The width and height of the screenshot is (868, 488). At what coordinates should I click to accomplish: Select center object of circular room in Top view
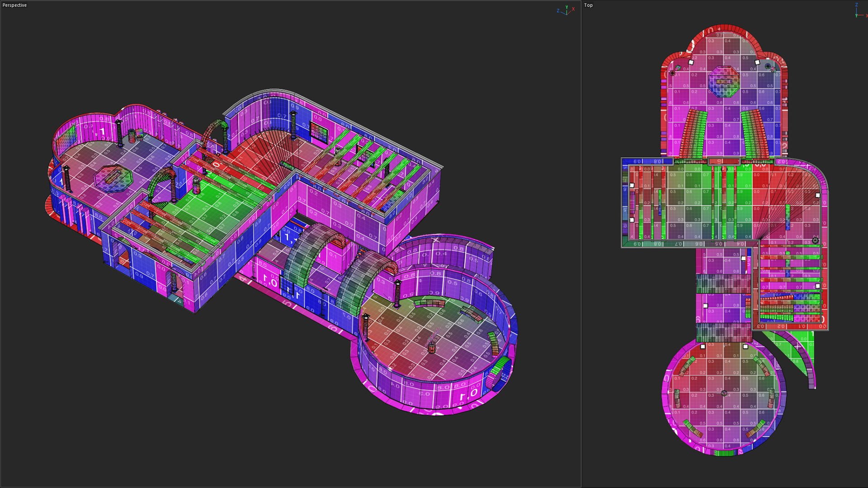tap(724, 394)
